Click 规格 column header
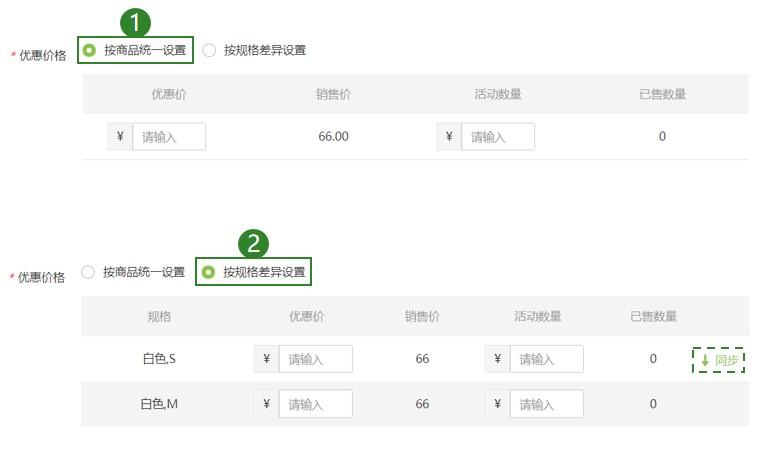 pyautogui.click(x=159, y=316)
